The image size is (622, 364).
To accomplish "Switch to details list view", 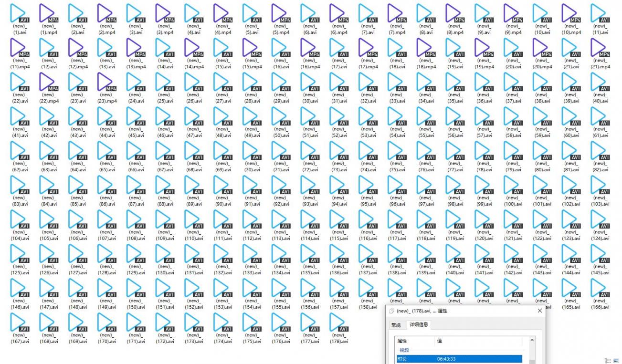I will (608, 361).
